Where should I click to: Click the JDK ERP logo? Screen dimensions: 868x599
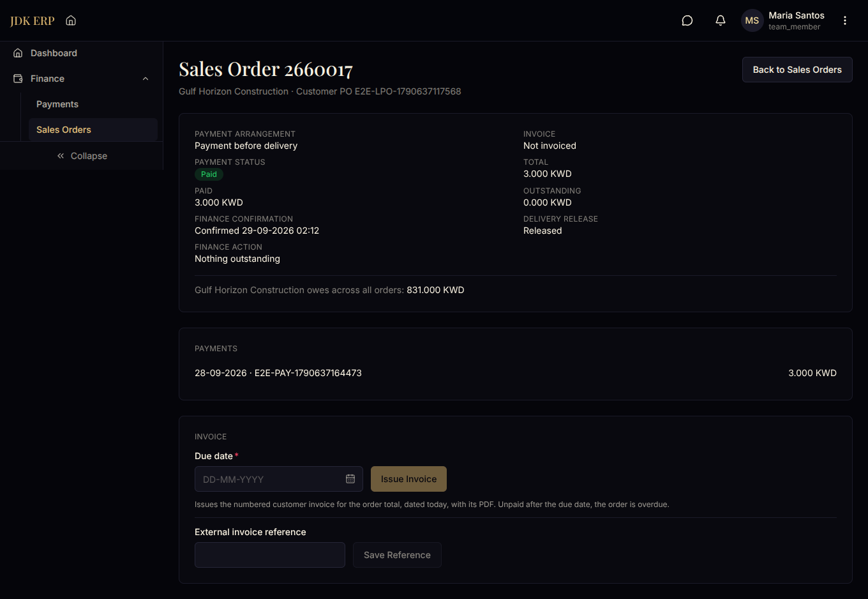[x=33, y=20]
